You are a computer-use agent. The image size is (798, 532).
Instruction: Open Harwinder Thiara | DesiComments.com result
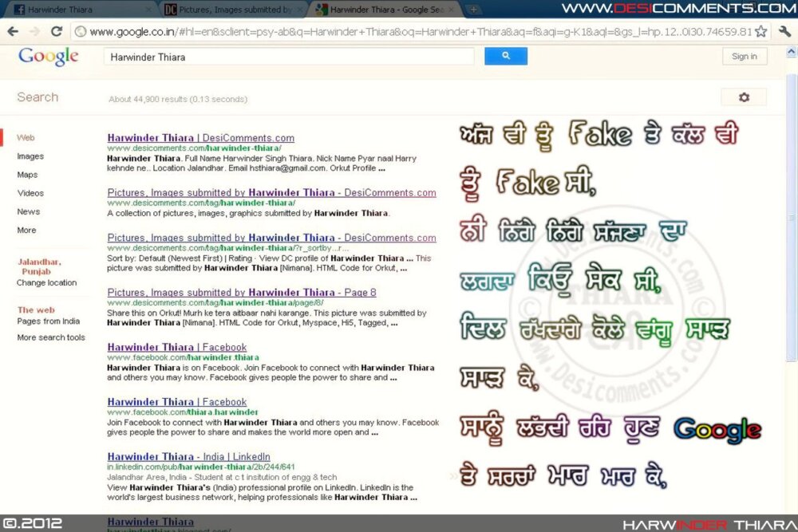(x=200, y=138)
